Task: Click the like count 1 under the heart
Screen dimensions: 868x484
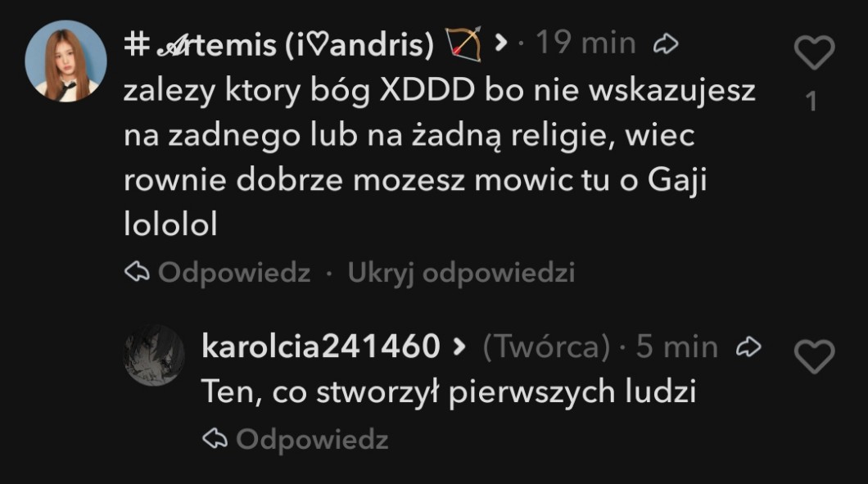Action: [811, 102]
